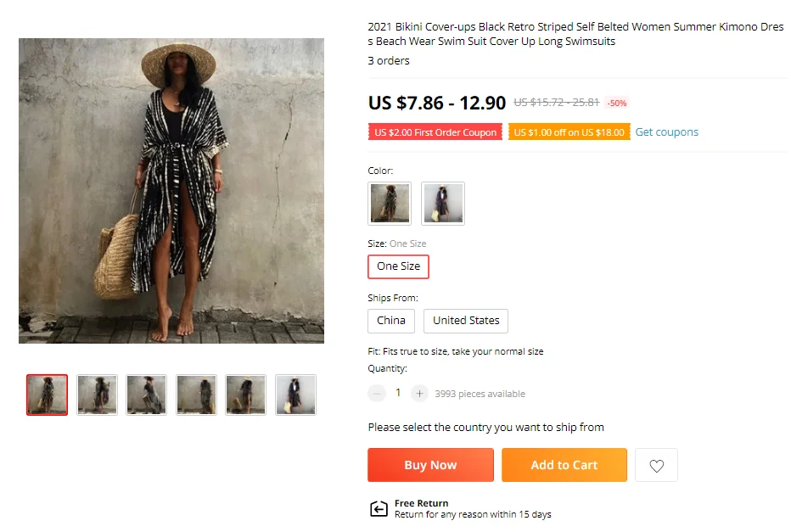Select the second color swatch option
The image size is (791, 532).
click(x=443, y=204)
